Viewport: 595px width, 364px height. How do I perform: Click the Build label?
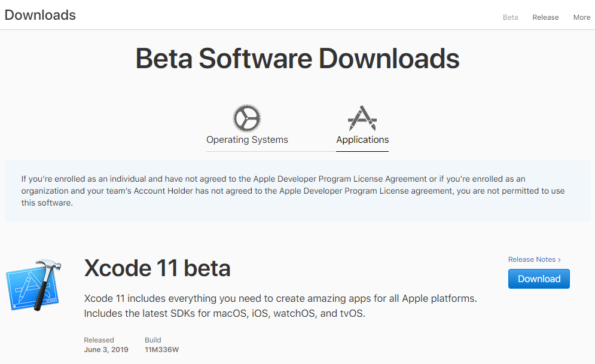click(x=153, y=340)
